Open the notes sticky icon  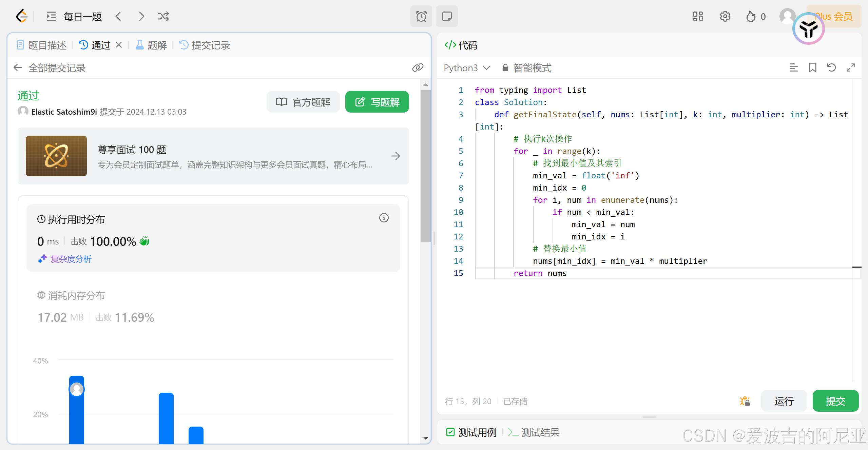click(447, 16)
